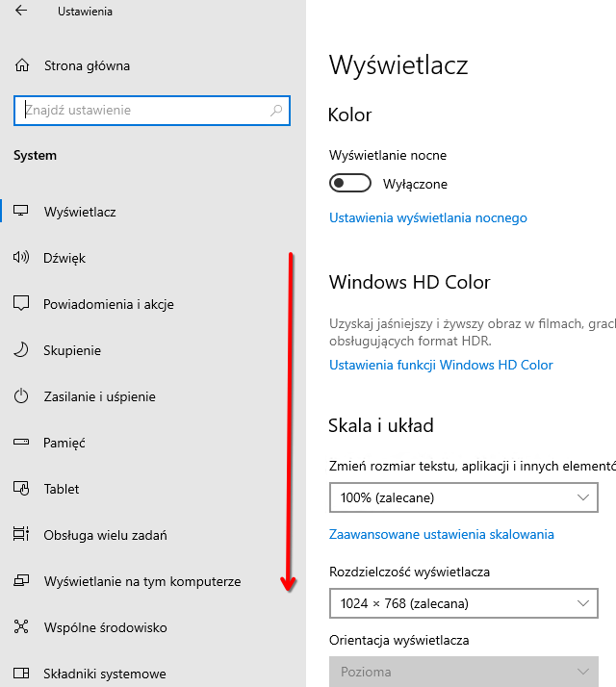Open Wyświetlanie na tym komputerze section
616x687 pixels.
click(141, 581)
